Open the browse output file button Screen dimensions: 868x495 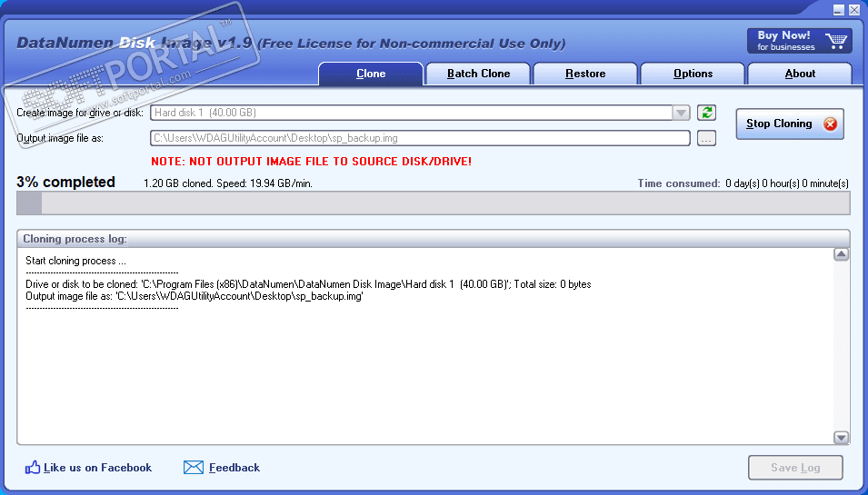[x=706, y=138]
